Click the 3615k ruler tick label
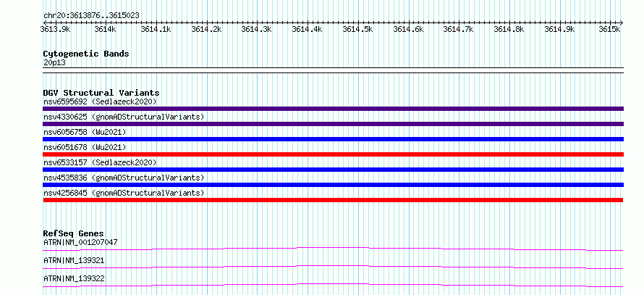The width and height of the screenshot is (644, 295). tap(609, 29)
